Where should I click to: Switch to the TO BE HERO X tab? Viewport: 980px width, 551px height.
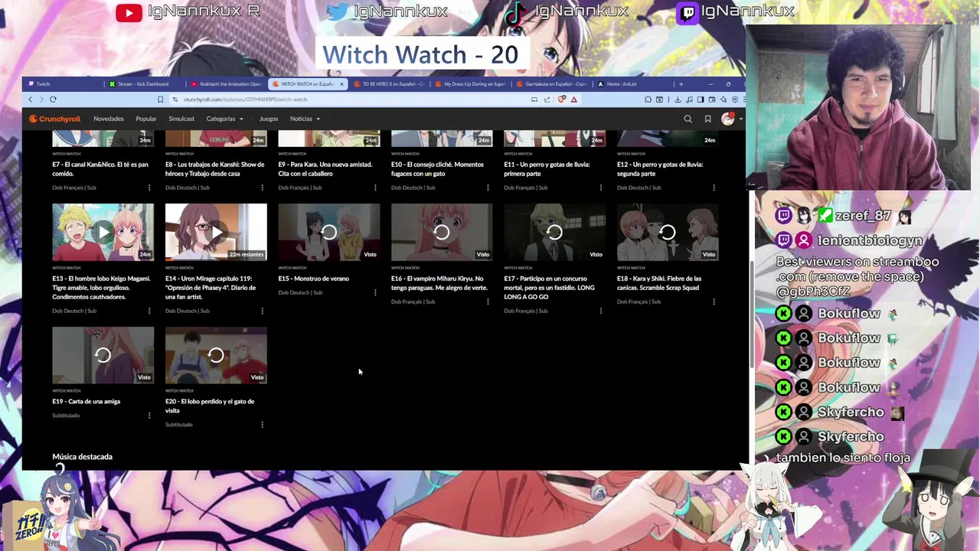point(388,84)
